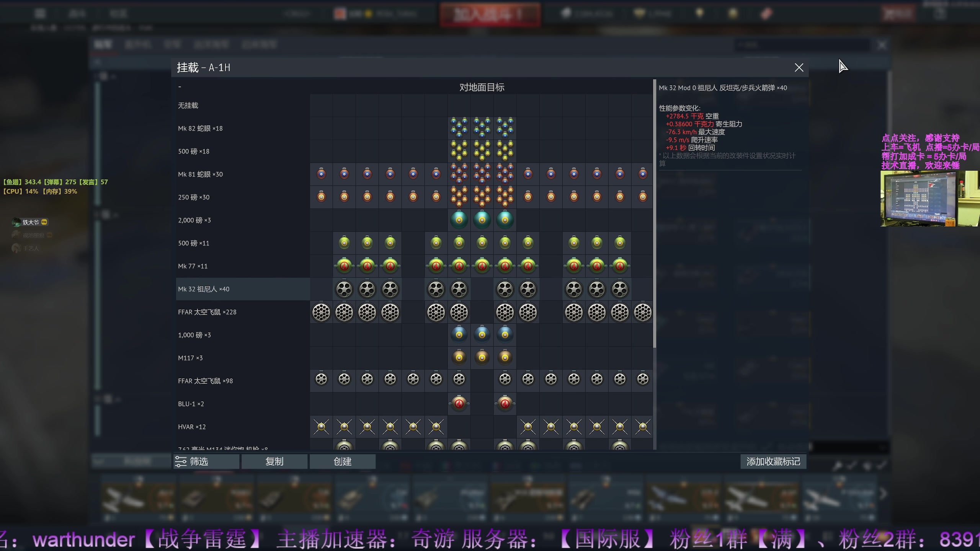Click rightmost FFAR 太空飞鼠 ×228 rocket pod icon
Viewport: 980px width, 551px height.
(643, 312)
